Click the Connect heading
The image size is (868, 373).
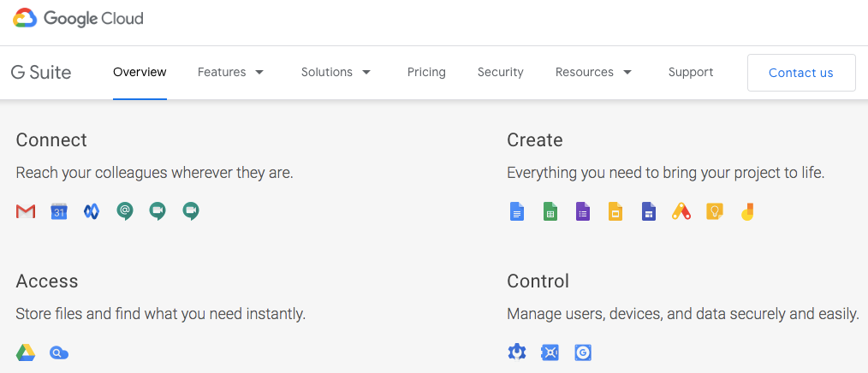coord(51,140)
